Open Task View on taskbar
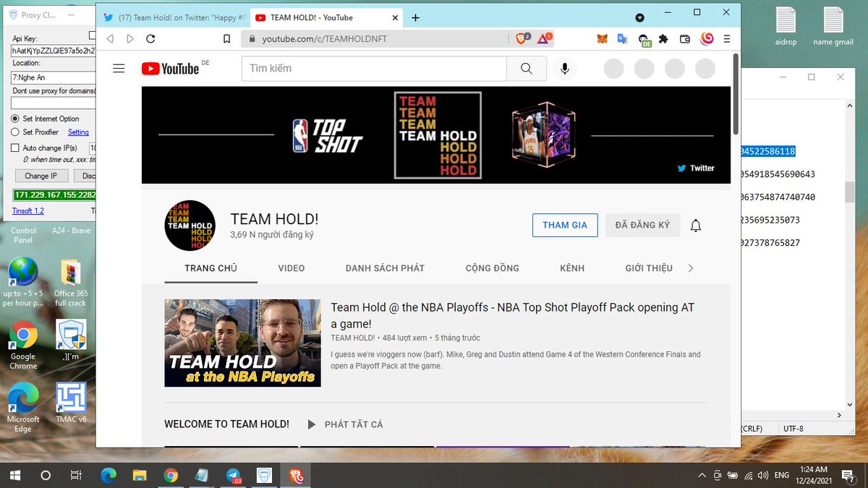 [x=76, y=476]
